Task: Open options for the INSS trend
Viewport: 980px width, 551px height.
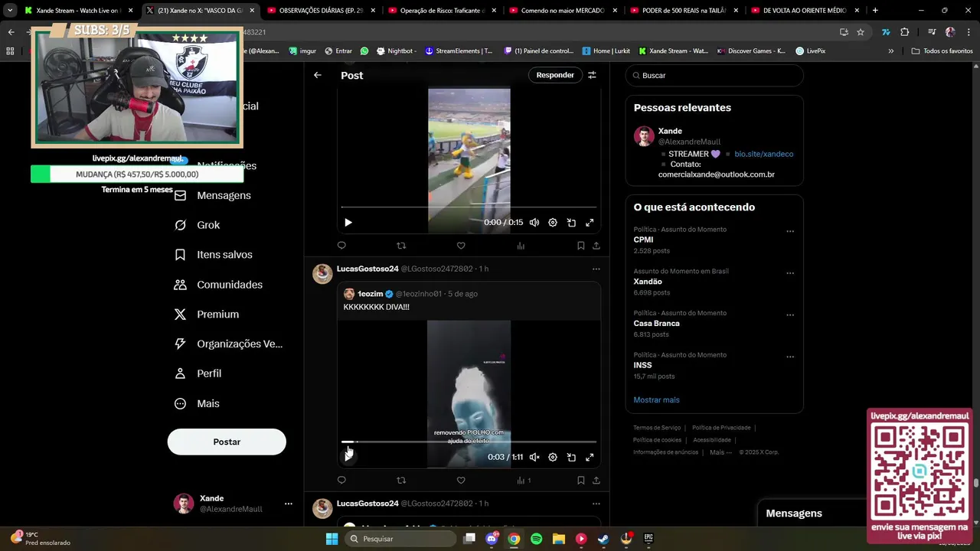Action: coord(790,357)
